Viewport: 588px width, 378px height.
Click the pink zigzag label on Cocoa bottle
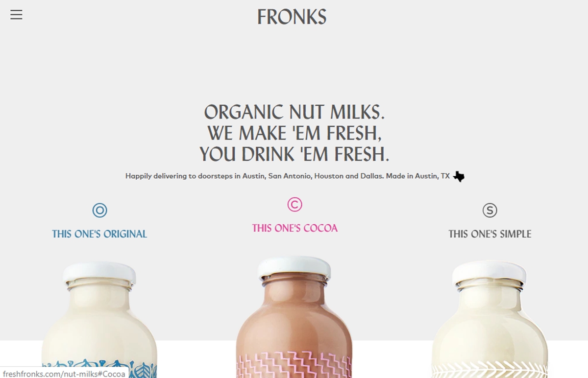(294, 365)
